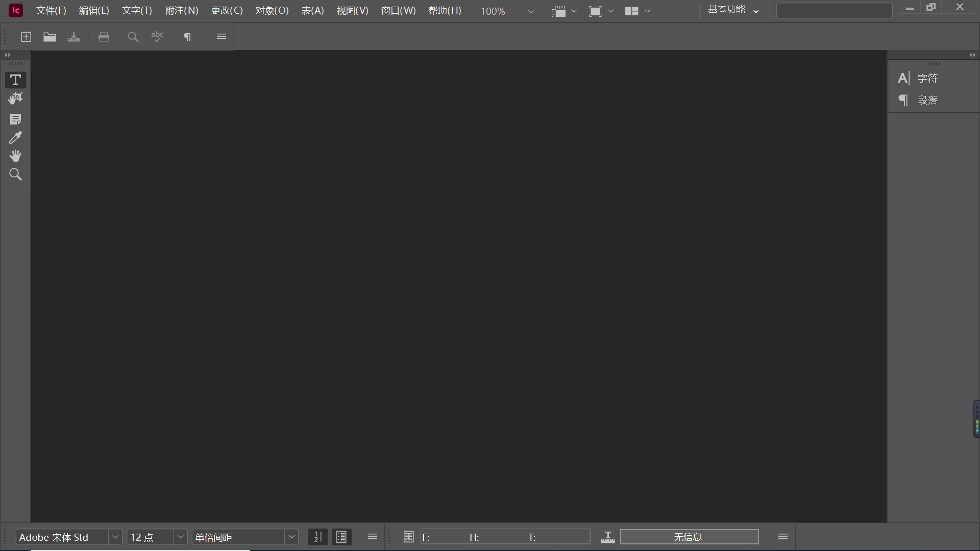Open the view options dropdown
This screenshot has width=980, height=551.
pyautogui.click(x=564, y=11)
